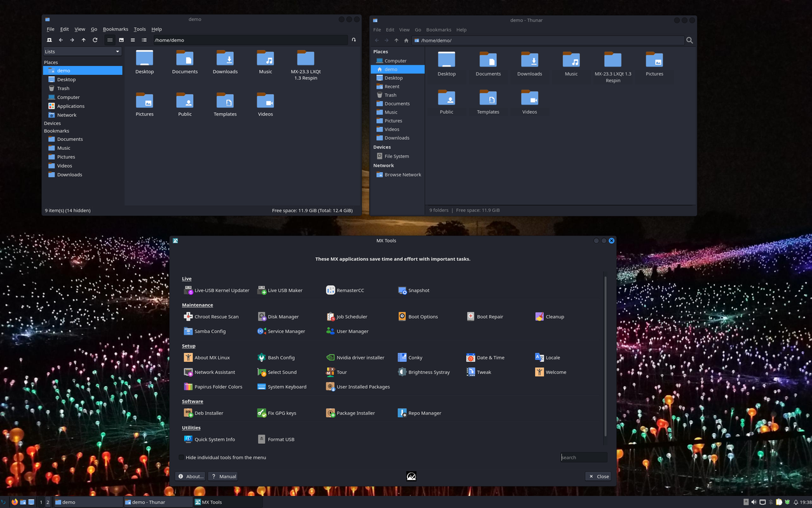Open the Cleanup tool
This screenshot has width=812, height=508.
point(550,316)
